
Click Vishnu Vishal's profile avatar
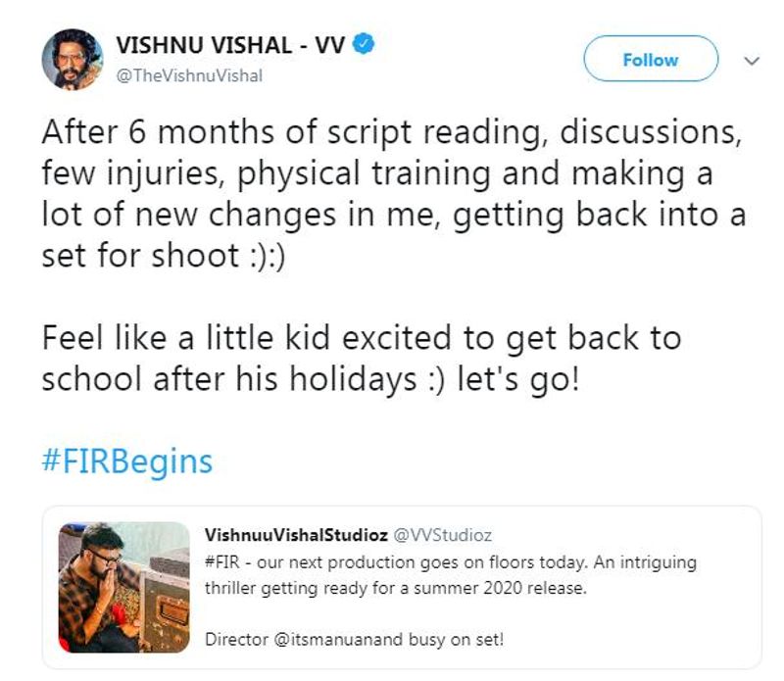click(x=73, y=59)
